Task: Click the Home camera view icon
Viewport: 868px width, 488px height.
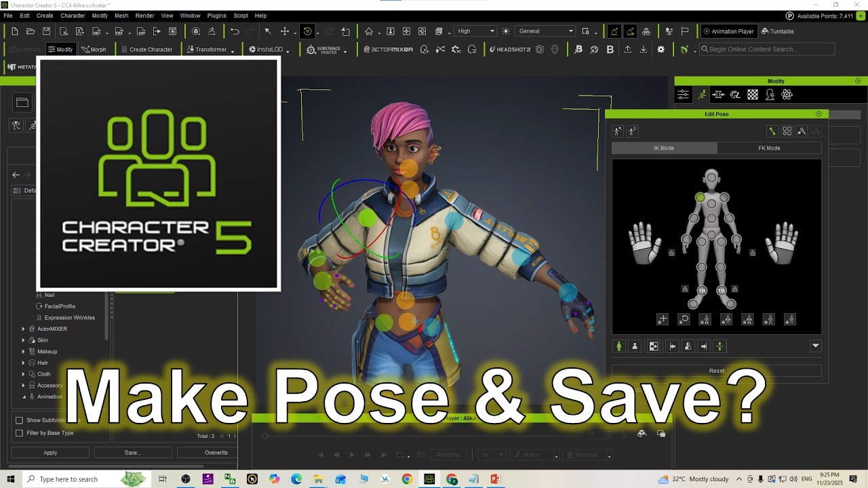Action: click(x=369, y=31)
